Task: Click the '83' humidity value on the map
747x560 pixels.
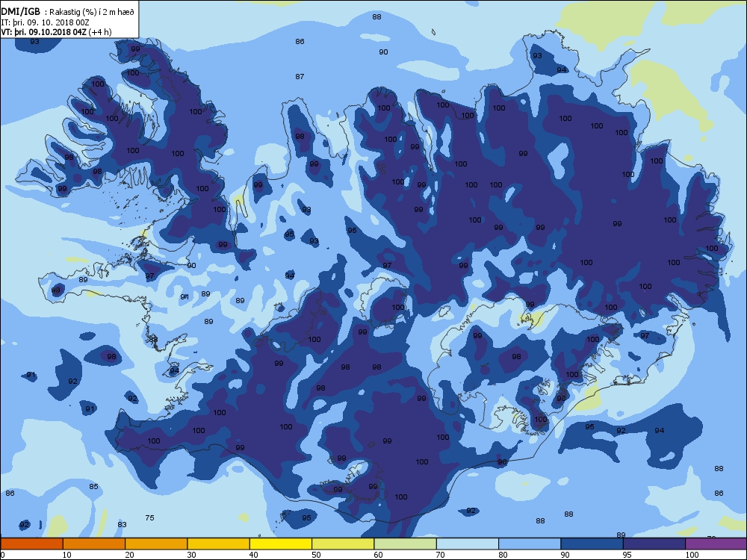Action: (x=122, y=524)
